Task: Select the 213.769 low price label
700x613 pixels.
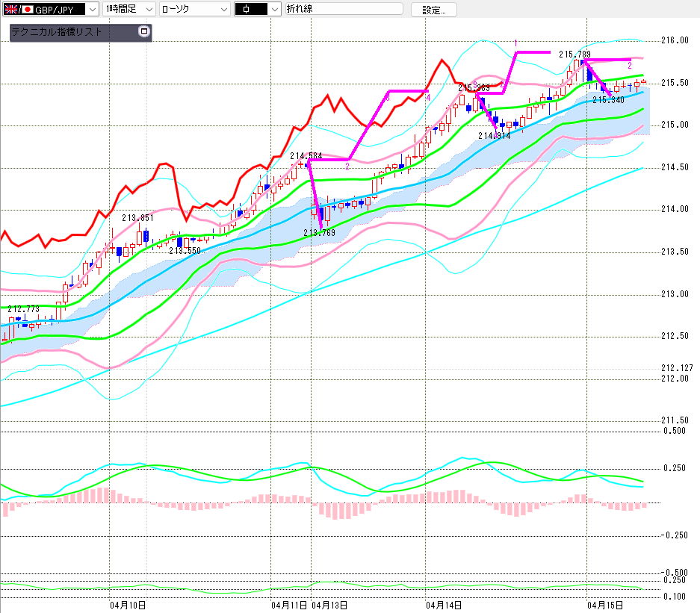Action: tap(319, 233)
